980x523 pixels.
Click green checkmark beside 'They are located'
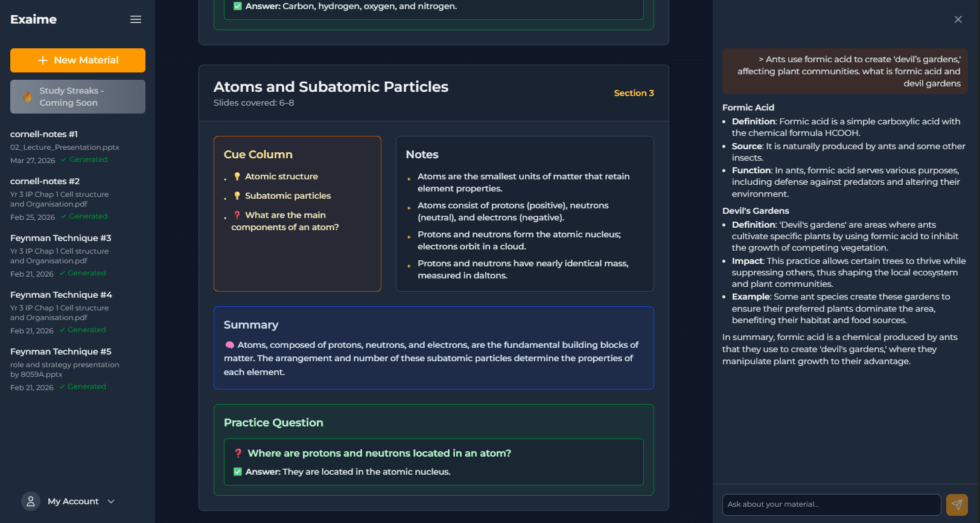pyautogui.click(x=238, y=472)
